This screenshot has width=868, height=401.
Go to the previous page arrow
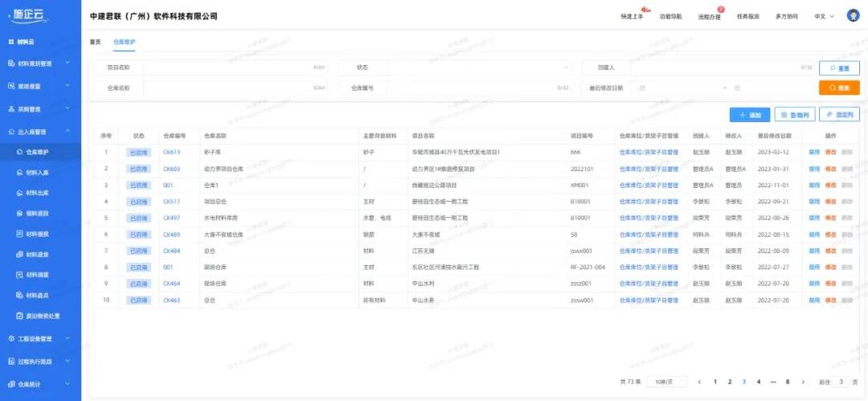[x=700, y=382]
